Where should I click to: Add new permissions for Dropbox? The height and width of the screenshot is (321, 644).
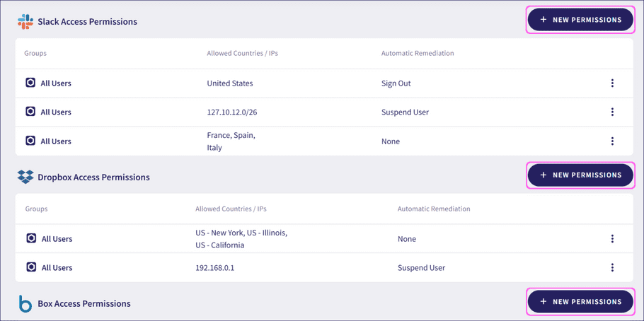tap(580, 175)
